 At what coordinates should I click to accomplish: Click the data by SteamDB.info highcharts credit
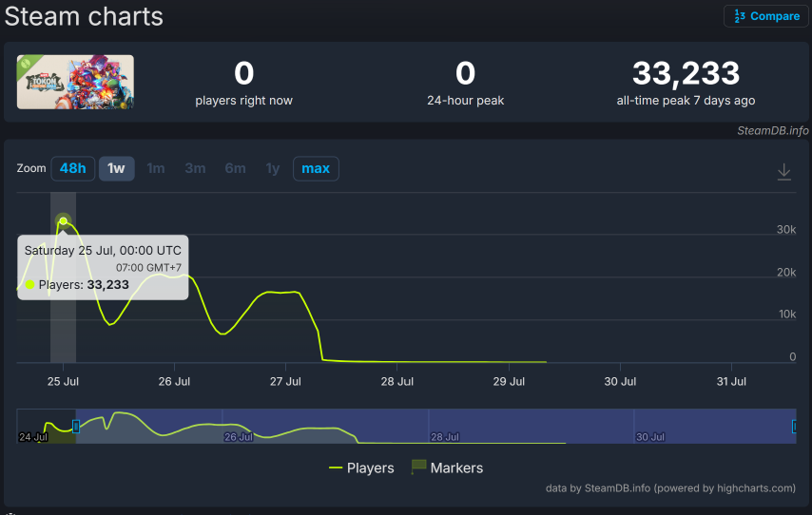pyautogui.click(x=670, y=488)
